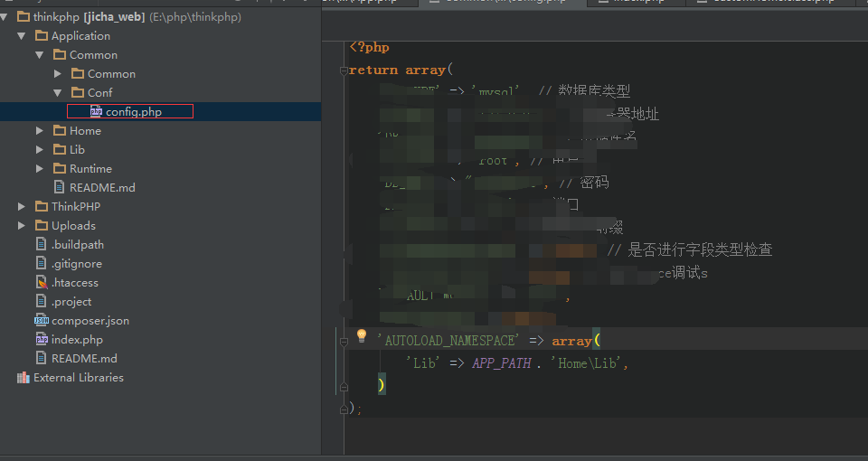Viewport: 868px width, 461px height.
Task: Fold the AUTOLOAD_NAMESPACE array gutter marker
Action: point(344,342)
